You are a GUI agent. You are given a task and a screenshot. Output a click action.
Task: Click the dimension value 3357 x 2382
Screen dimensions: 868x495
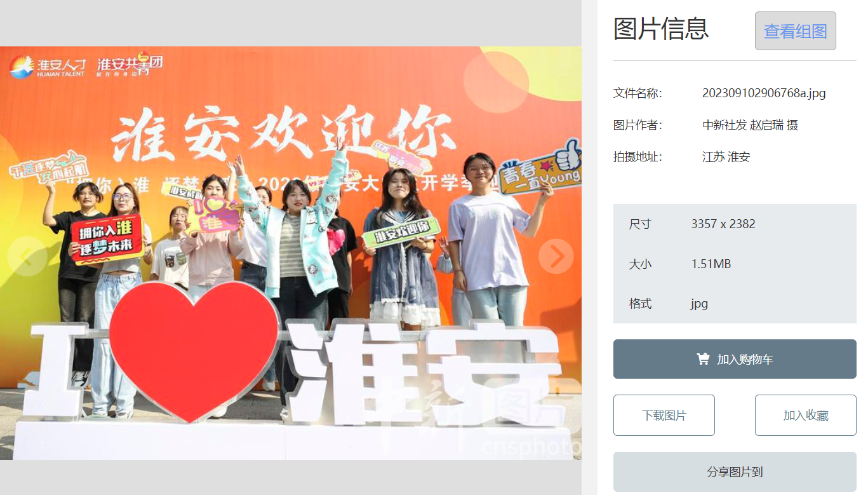(723, 224)
